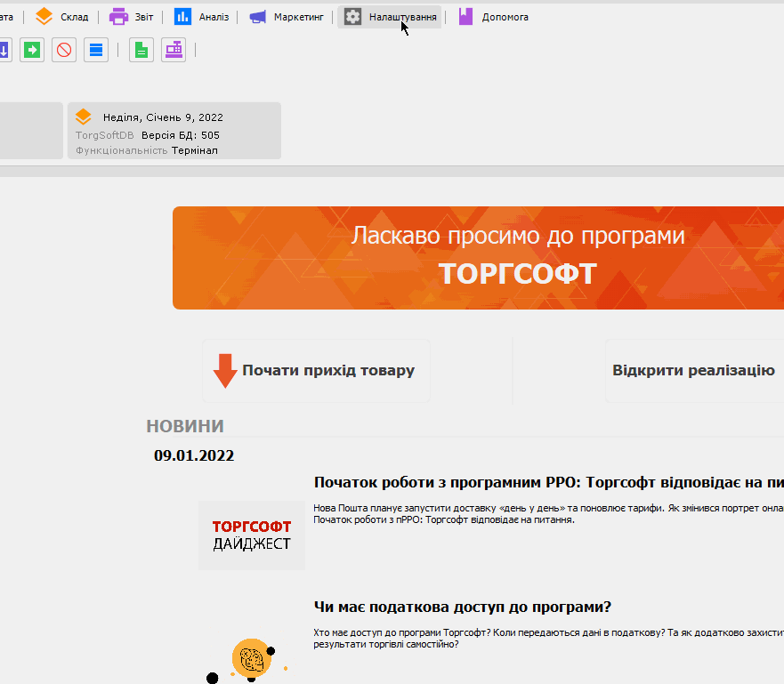Viewport: 784px width, 684px height.
Task: Click the TorgSoftDB version info panel
Action: (x=174, y=130)
